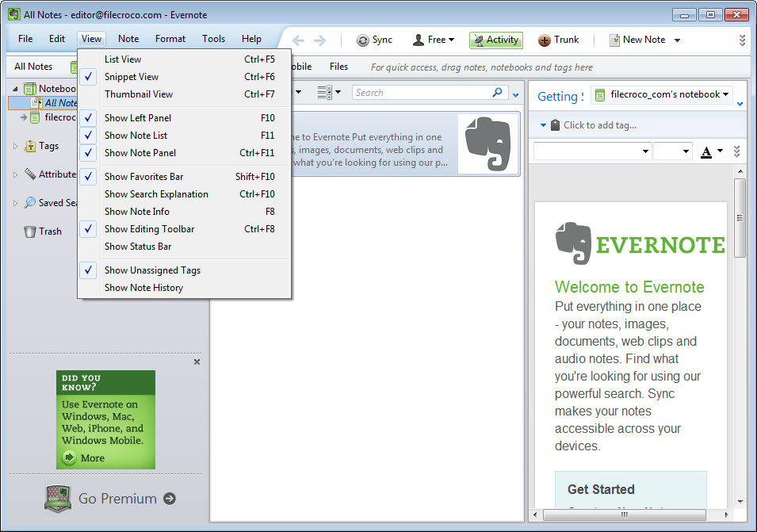Open the Edit menu
This screenshot has width=757, height=532.
[57, 39]
